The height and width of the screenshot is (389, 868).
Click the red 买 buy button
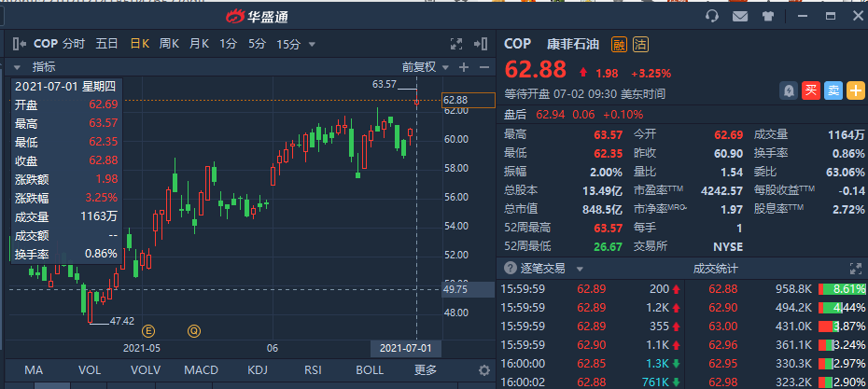tap(811, 90)
